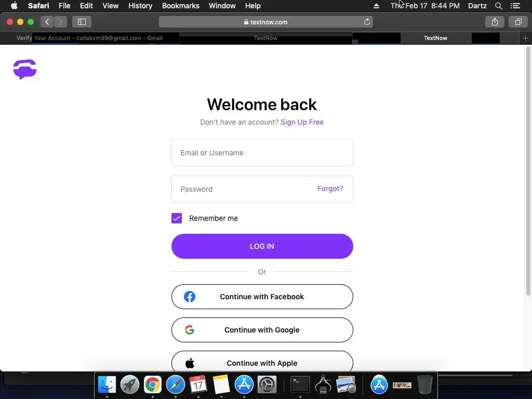
Task: Follow the Sign Up Free link
Action: click(x=302, y=122)
